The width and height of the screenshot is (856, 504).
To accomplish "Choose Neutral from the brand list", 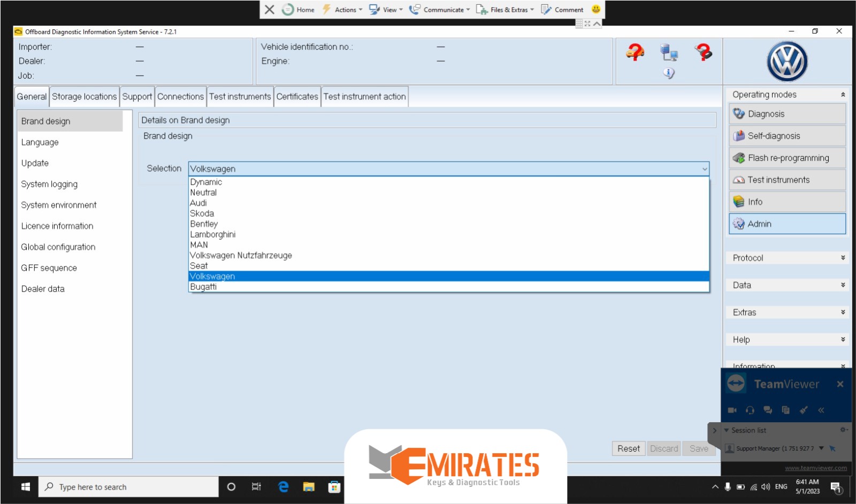I will (449, 193).
